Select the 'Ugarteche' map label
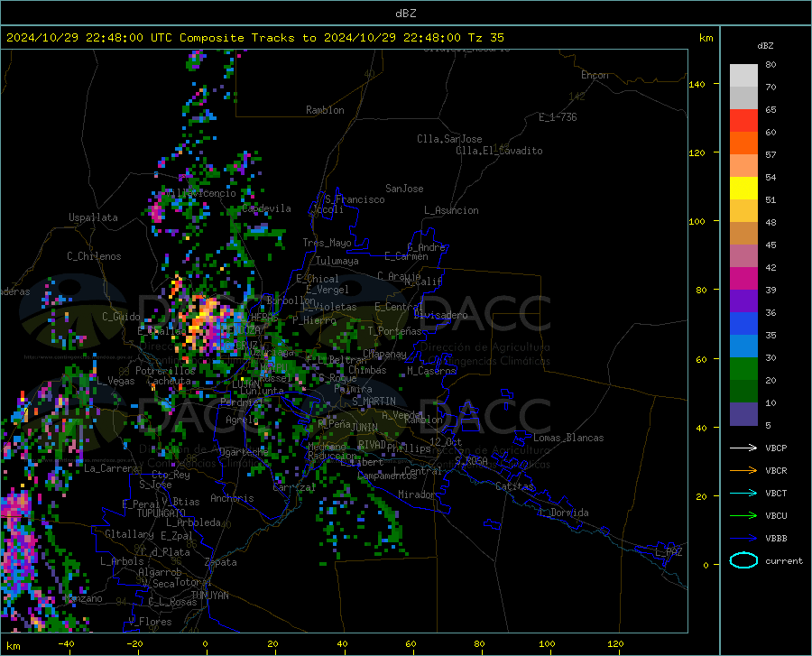812x656 pixels. point(244,452)
